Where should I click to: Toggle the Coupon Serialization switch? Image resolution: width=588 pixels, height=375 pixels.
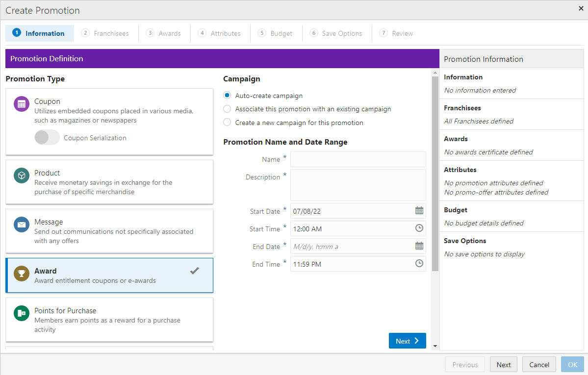pyautogui.click(x=47, y=137)
